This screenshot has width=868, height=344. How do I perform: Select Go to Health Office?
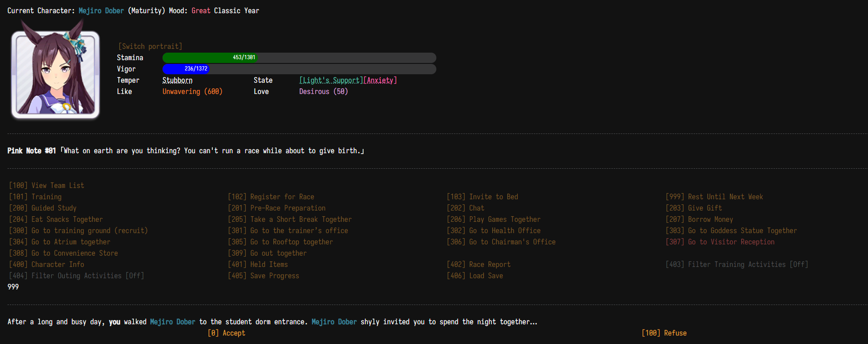tap(494, 231)
